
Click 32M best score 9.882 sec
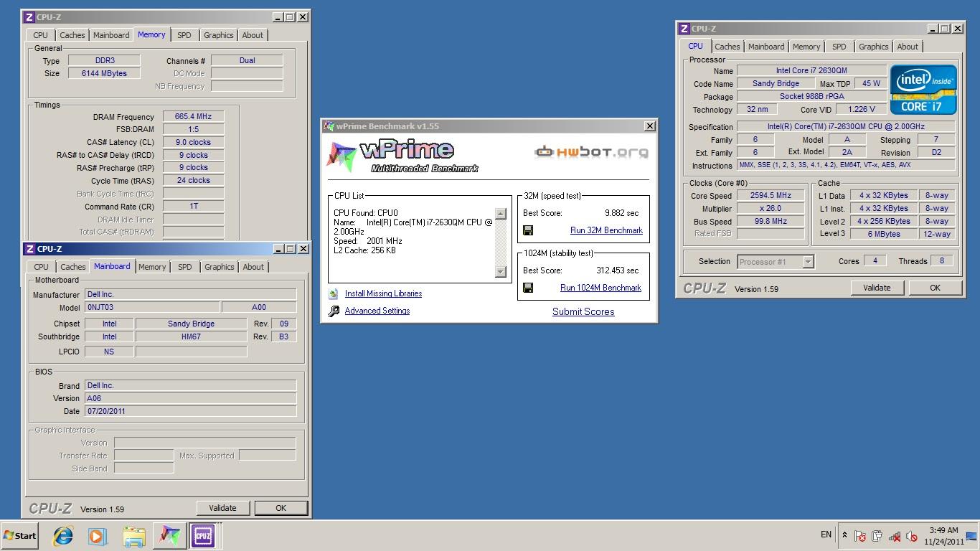[x=621, y=213]
